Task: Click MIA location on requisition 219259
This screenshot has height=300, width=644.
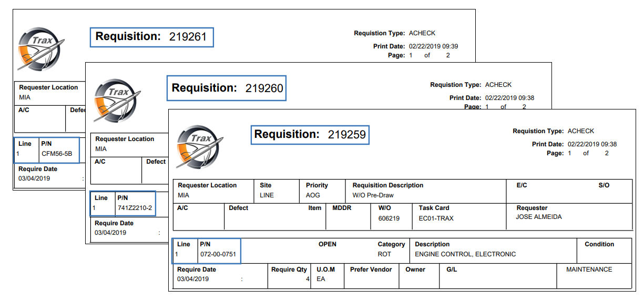Action: click(183, 195)
